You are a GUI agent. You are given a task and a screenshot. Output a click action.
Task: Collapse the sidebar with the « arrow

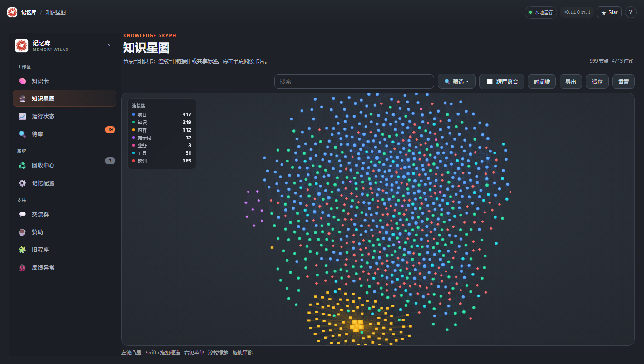point(109,44)
